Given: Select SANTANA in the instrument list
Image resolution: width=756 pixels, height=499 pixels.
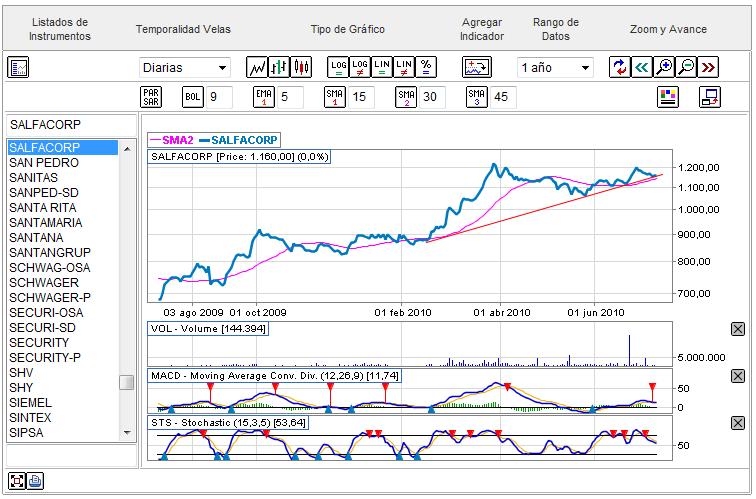Looking at the screenshot, I should [63, 237].
